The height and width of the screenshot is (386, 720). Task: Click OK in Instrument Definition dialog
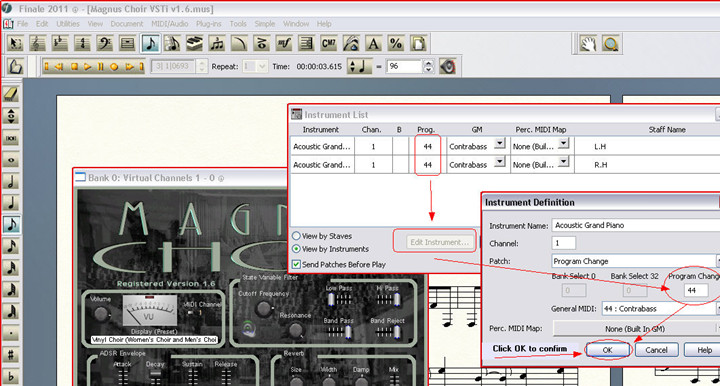(x=608, y=350)
